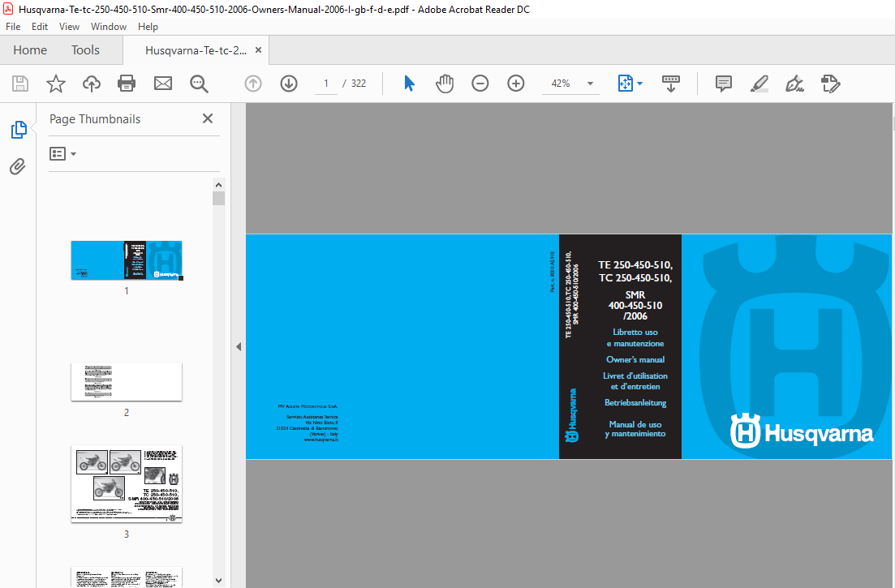Open the Help menu

[148, 27]
